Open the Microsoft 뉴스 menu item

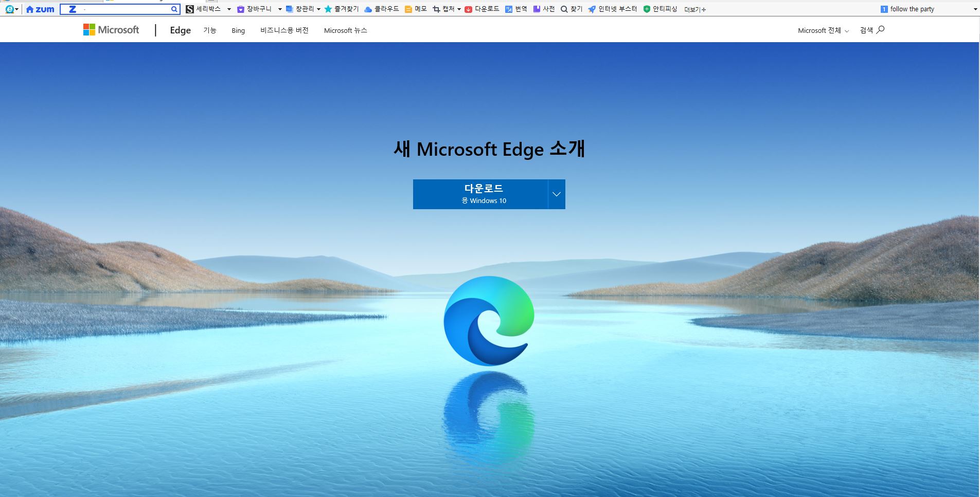click(346, 30)
